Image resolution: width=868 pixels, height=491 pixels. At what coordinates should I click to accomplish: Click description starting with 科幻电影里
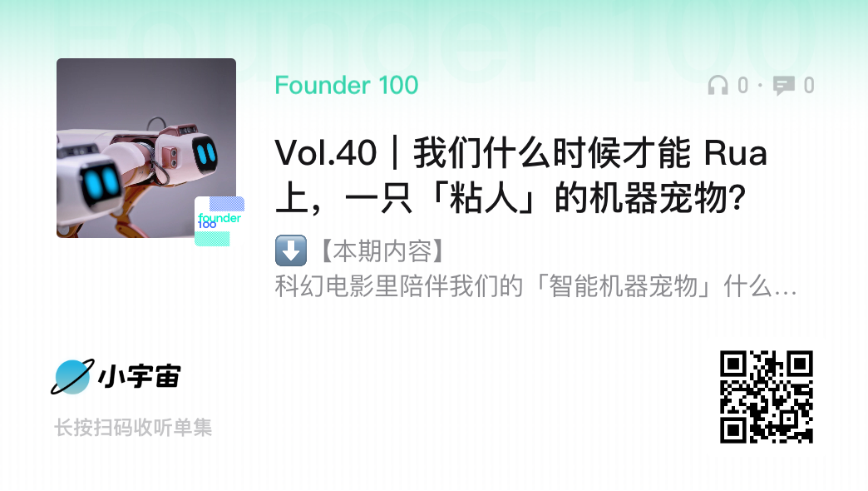point(536,286)
